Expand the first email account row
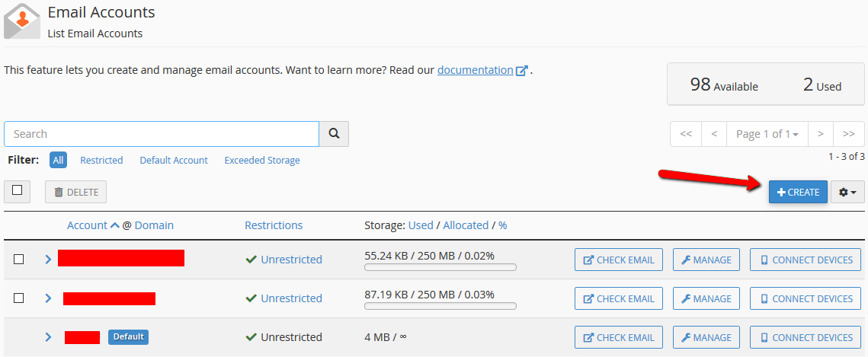868x357 pixels. click(x=48, y=260)
